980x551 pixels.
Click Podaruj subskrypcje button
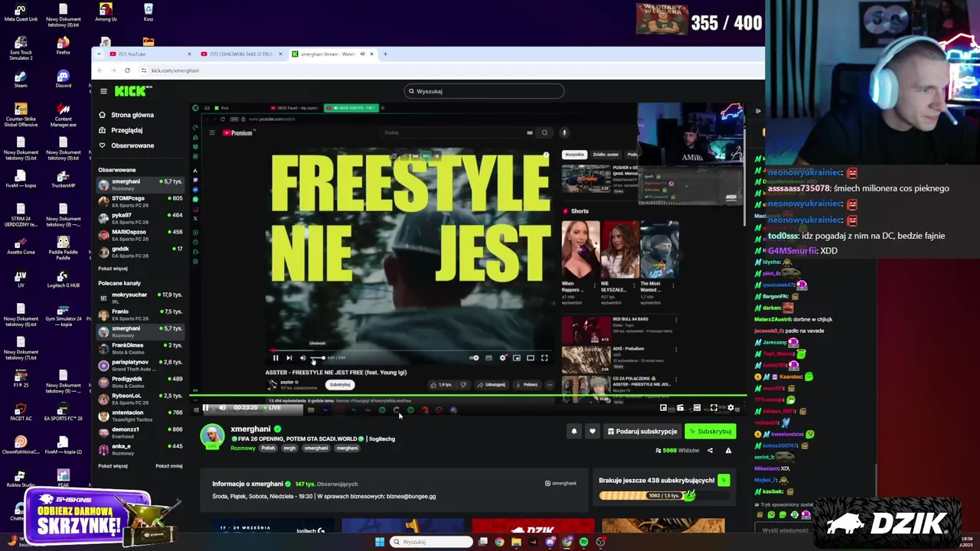642,432
